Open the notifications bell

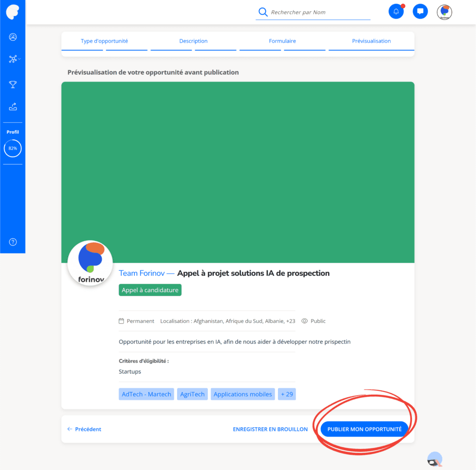pos(396,12)
